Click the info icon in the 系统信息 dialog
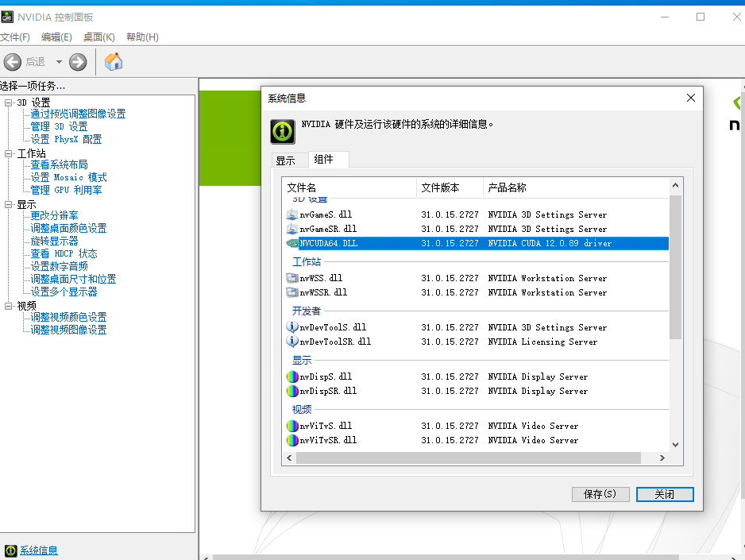The height and width of the screenshot is (560, 745). click(283, 132)
